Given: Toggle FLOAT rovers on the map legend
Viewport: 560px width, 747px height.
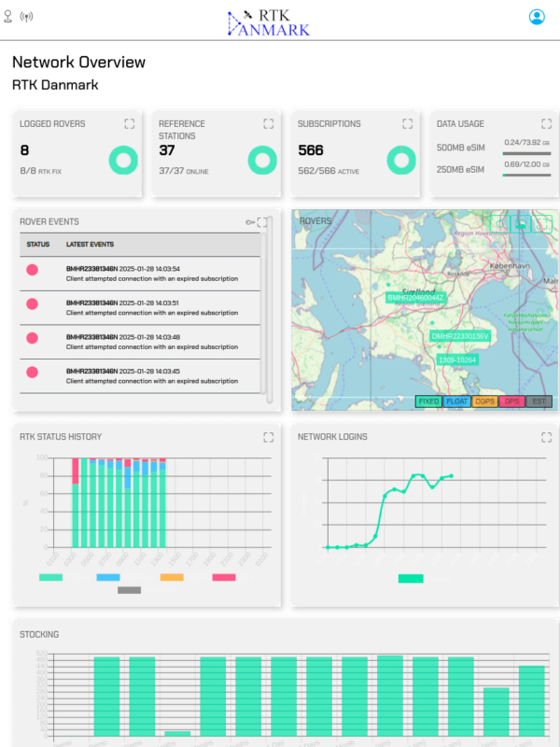Looking at the screenshot, I should (456, 402).
